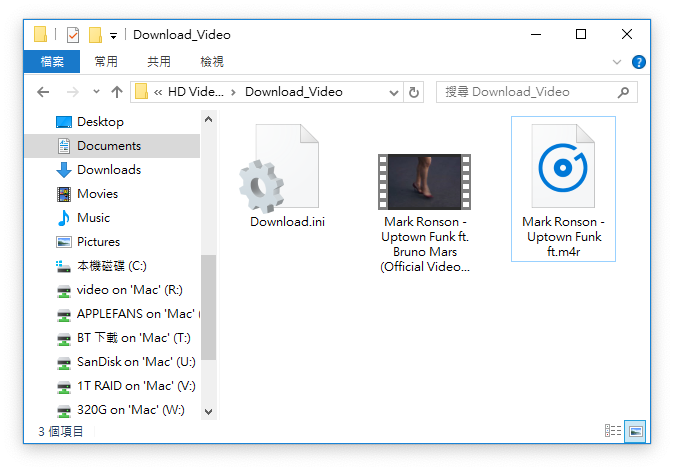Click navigation pane scroll up arrow

tap(208, 119)
